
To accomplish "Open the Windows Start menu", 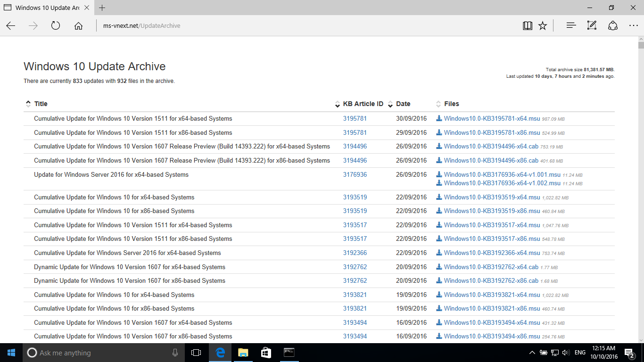I will point(11,353).
